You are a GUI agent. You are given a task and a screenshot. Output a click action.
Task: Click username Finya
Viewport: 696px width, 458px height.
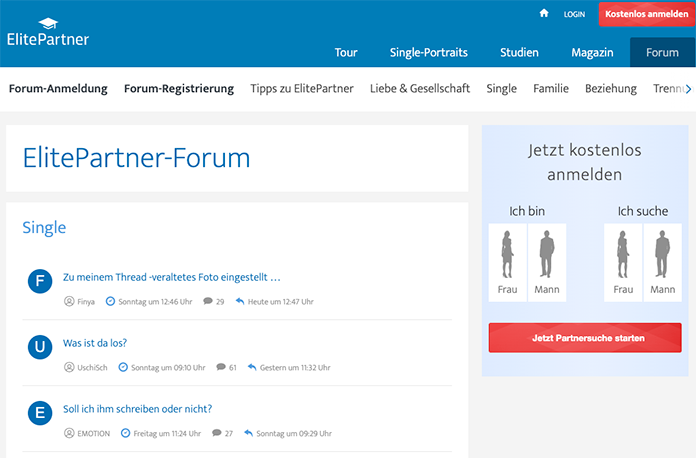86,302
